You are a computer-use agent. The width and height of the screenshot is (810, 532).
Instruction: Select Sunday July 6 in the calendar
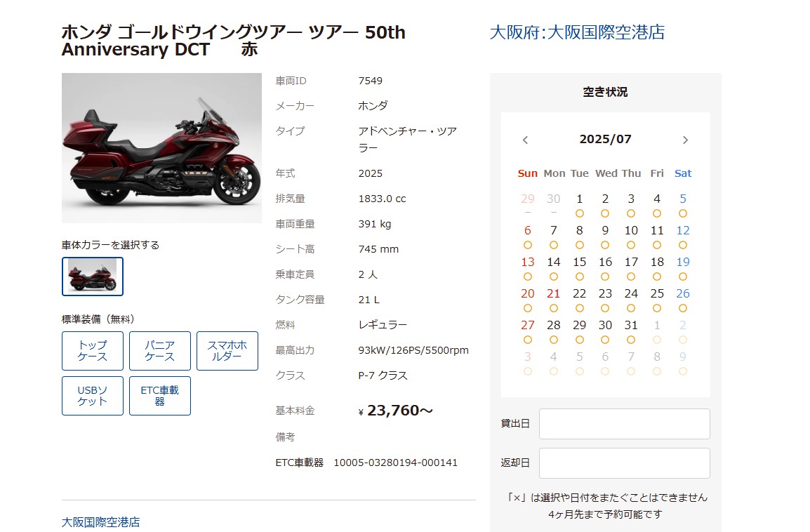click(x=527, y=237)
